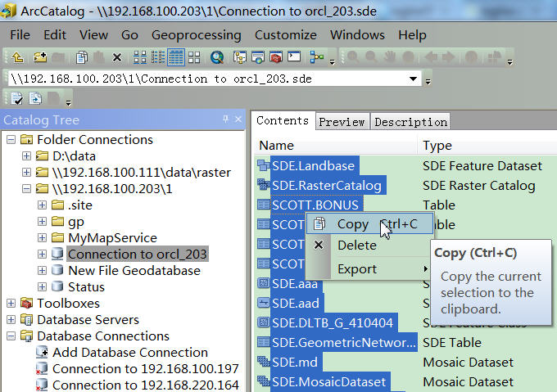Select Connection to 192.168.100.197
The height and width of the screenshot is (392, 557).
click(x=145, y=368)
